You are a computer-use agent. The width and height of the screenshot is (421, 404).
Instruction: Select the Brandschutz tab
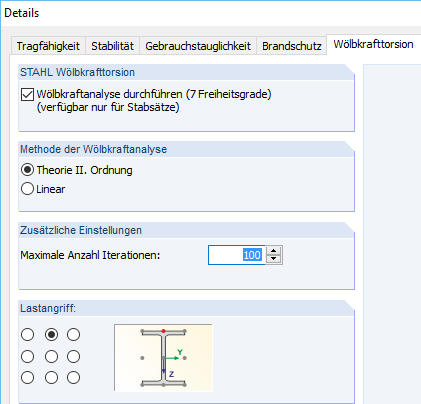291,46
